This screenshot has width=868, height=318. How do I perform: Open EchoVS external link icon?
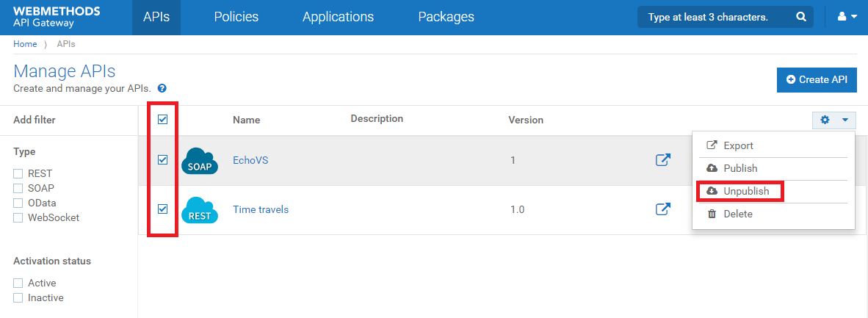tap(663, 160)
